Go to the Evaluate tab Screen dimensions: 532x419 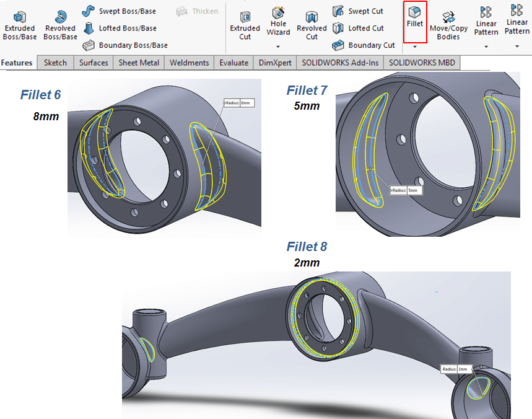233,63
